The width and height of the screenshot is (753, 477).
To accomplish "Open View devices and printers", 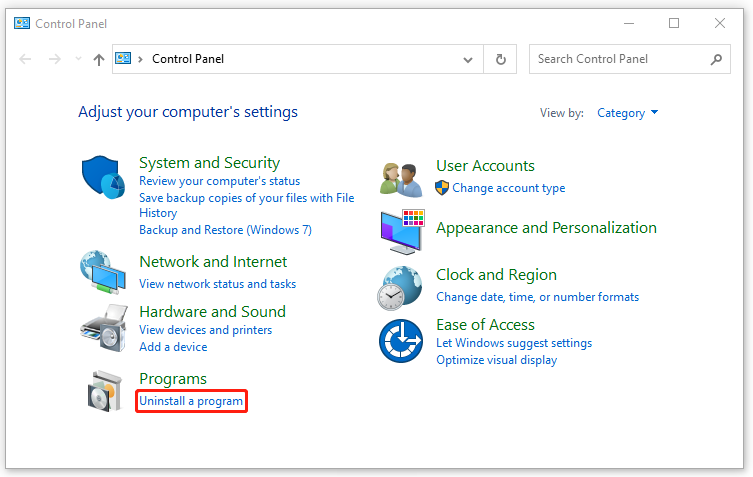I will [x=206, y=330].
